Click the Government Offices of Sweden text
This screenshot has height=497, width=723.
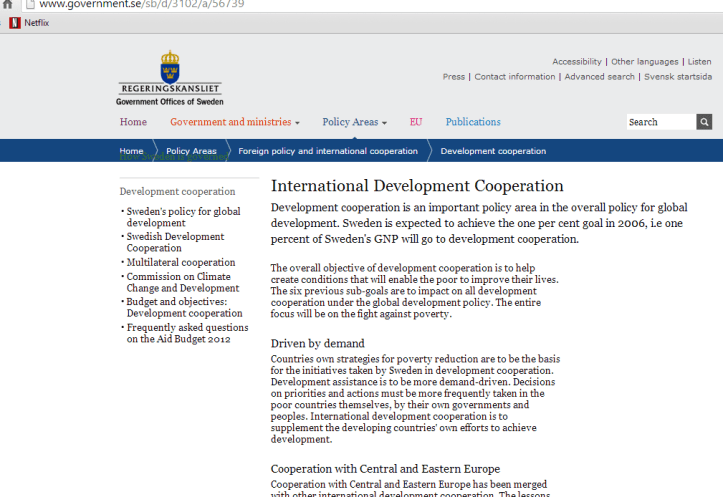(170, 101)
